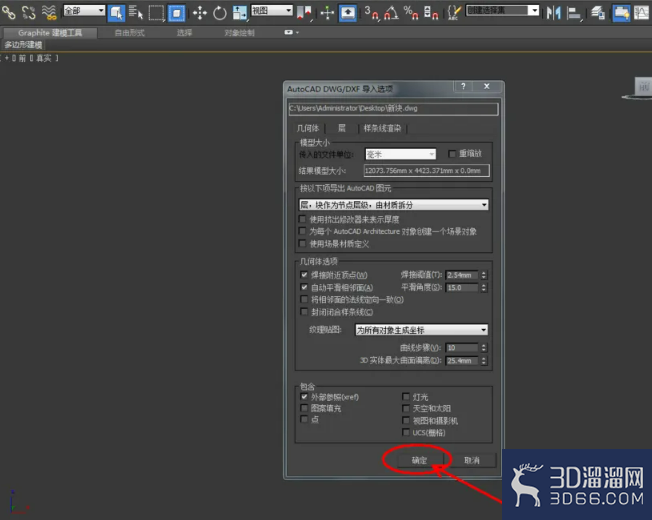Screen dimensions: 652x520
Task: Toggle Percent Snap icon
Action: (410, 13)
